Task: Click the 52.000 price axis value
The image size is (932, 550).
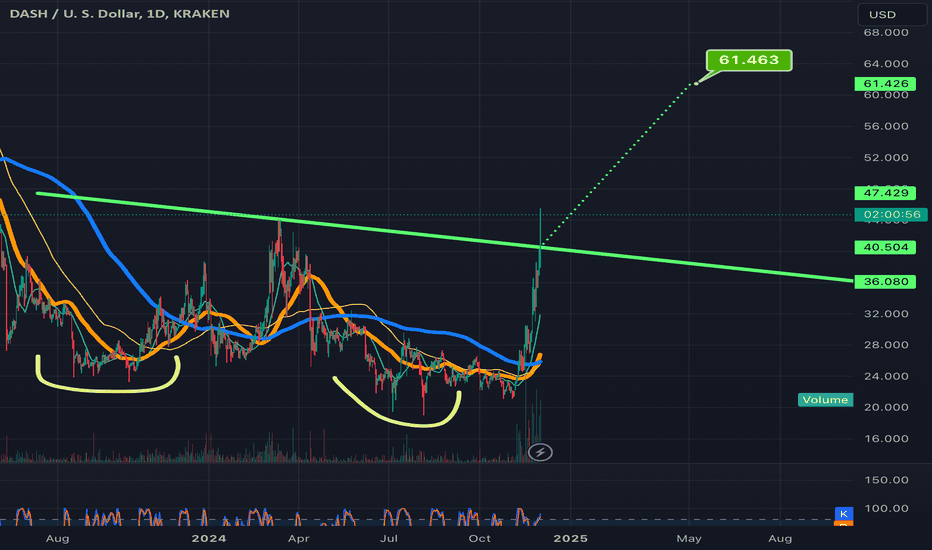Action: tap(886, 158)
